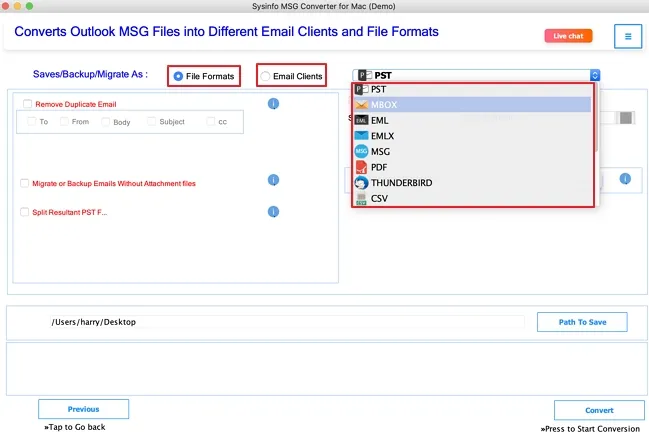
Task: Open the hamburger menu icon
Action: coord(627,36)
